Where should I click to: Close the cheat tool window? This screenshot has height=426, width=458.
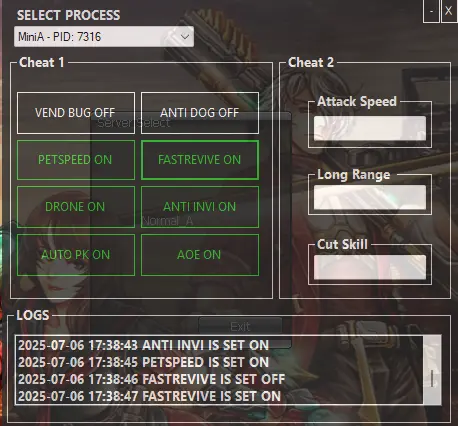point(449,11)
